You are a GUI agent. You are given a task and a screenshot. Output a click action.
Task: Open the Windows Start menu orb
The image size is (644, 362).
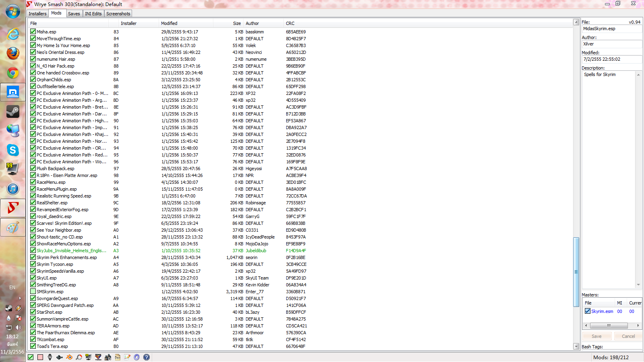(12, 12)
